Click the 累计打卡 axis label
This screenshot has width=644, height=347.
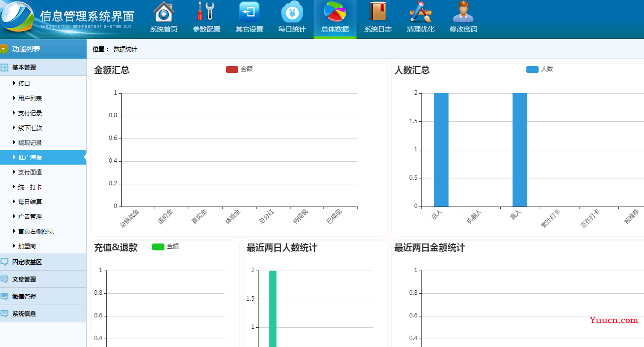(x=550, y=219)
